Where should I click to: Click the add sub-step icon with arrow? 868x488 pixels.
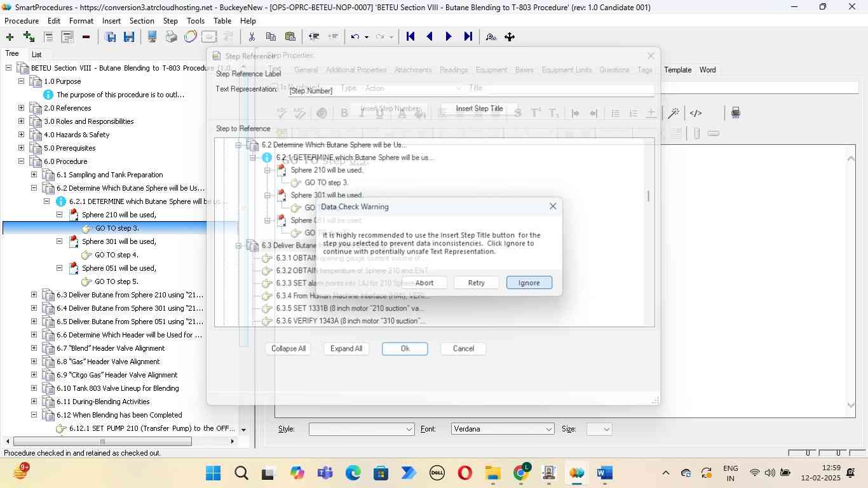click(x=29, y=37)
